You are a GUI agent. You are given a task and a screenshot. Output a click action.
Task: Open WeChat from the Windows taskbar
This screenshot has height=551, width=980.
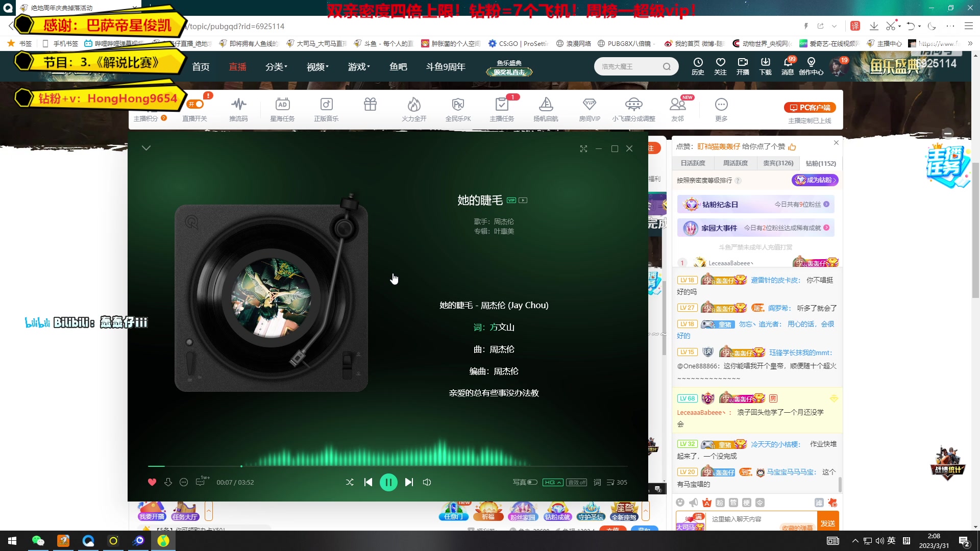point(38,541)
